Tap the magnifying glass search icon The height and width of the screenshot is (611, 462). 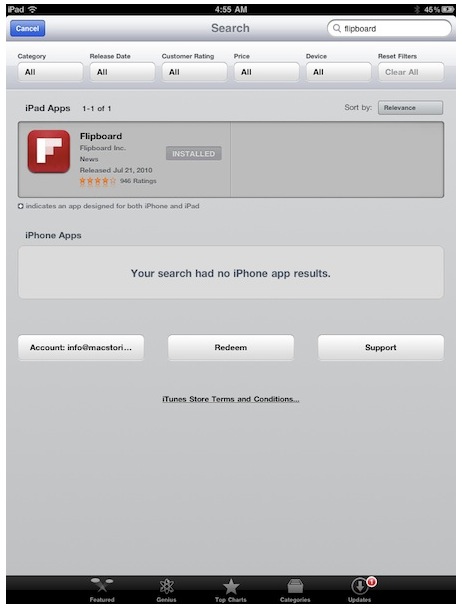coord(337,28)
